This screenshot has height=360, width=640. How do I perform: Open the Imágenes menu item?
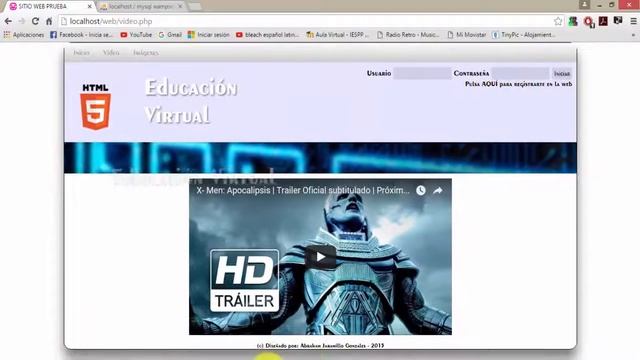point(146,53)
